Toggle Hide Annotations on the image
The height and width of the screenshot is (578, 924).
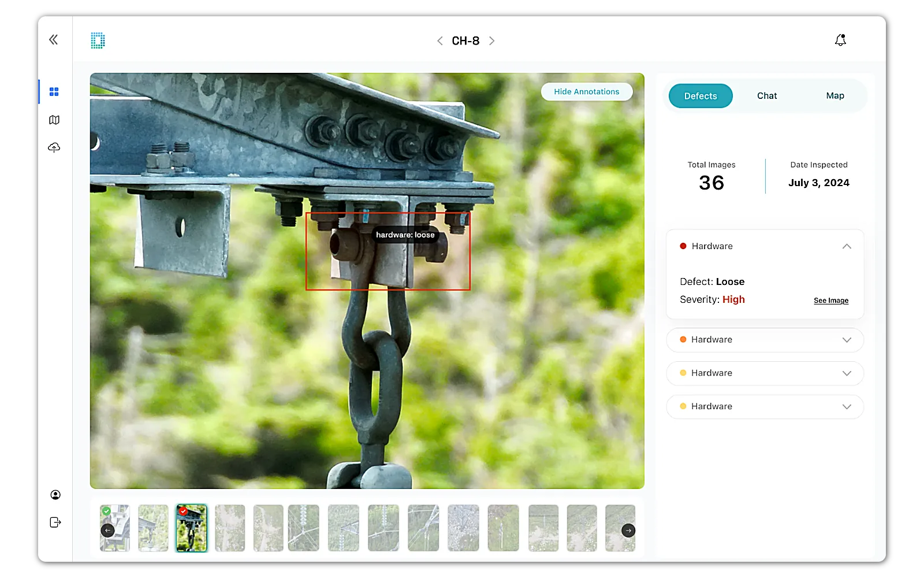[x=587, y=92]
